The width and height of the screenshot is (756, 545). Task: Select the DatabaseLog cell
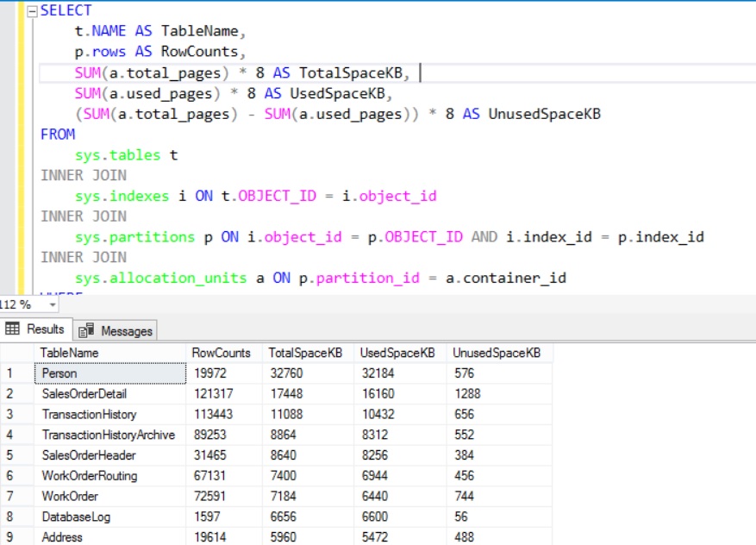[110, 517]
